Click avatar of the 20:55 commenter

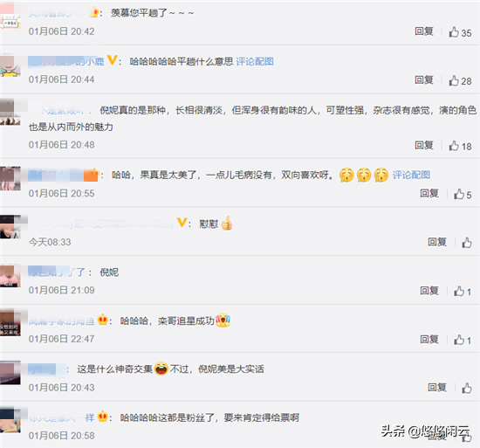[10, 178]
